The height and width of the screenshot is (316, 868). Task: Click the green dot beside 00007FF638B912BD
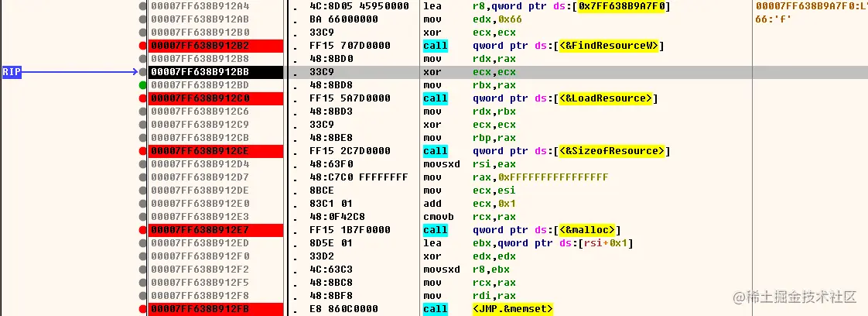143,85
